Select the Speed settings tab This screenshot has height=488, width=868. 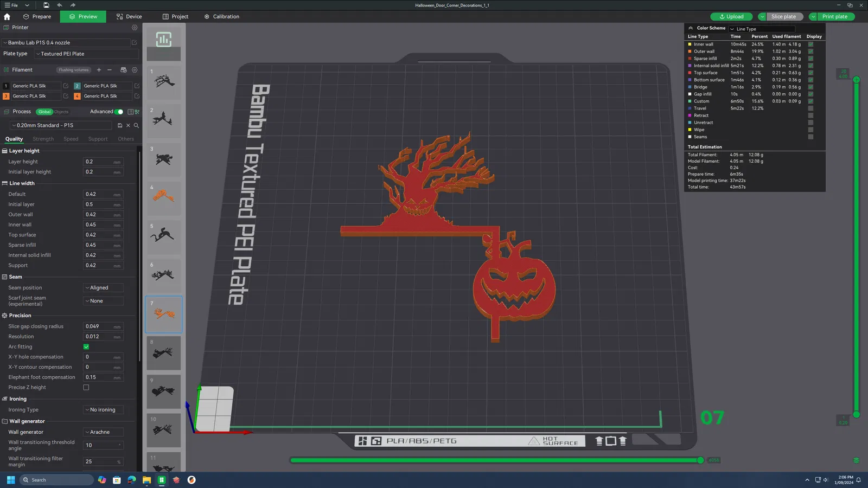[71, 139]
